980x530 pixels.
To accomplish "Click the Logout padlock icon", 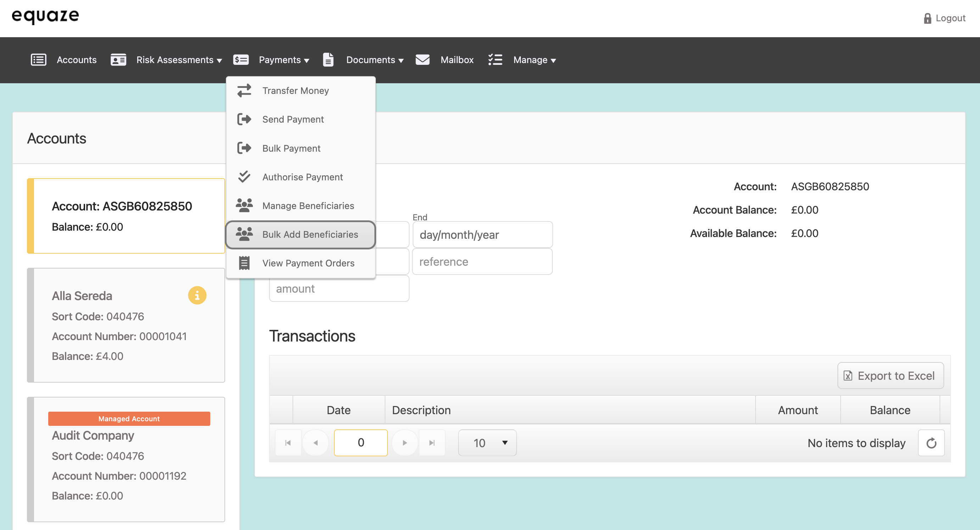I will [x=928, y=18].
